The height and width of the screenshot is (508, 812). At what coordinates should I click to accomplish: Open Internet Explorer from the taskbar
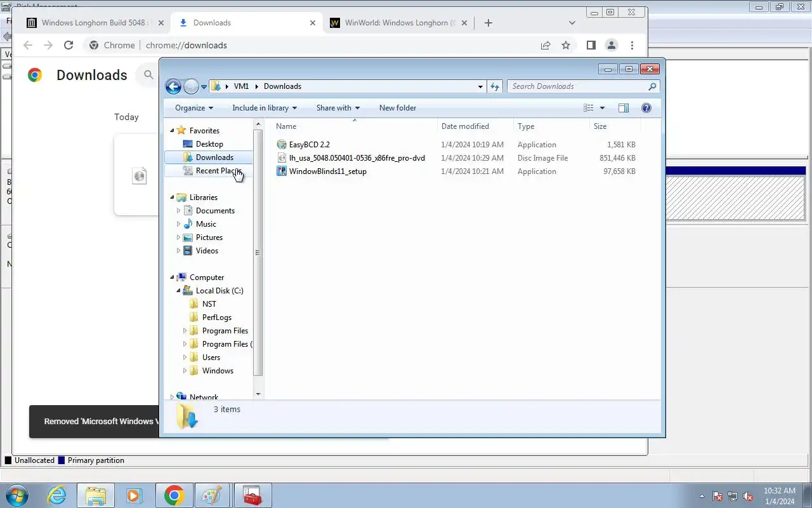point(57,495)
